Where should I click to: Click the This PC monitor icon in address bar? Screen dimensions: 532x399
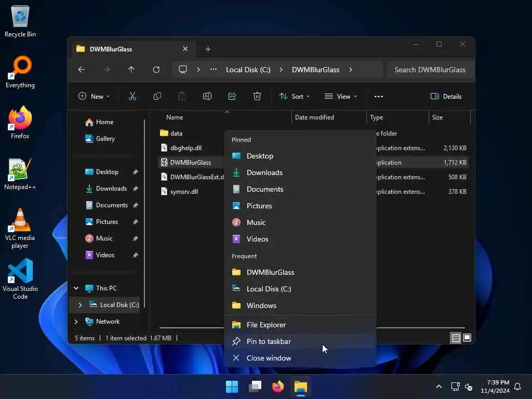[183, 70]
